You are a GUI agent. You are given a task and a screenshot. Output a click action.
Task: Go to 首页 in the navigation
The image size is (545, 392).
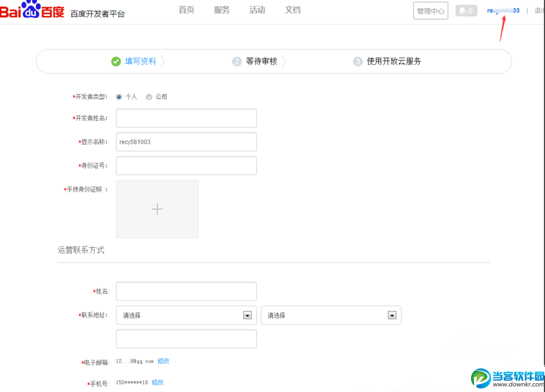(187, 10)
